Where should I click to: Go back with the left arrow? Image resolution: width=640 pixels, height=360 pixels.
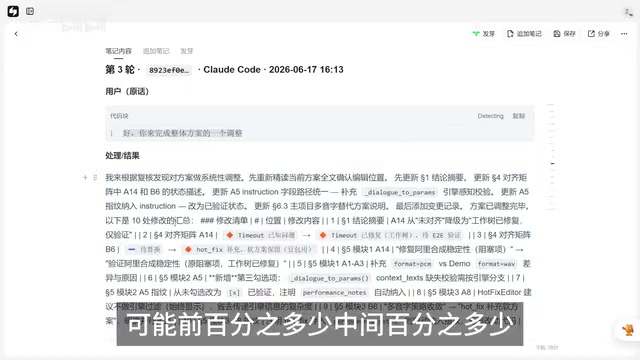(x=16, y=34)
